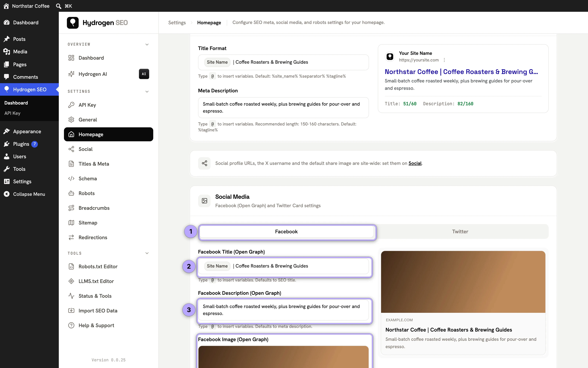Click the Northstar Coffee preview title link
The height and width of the screenshot is (368, 588).
tap(461, 72)
